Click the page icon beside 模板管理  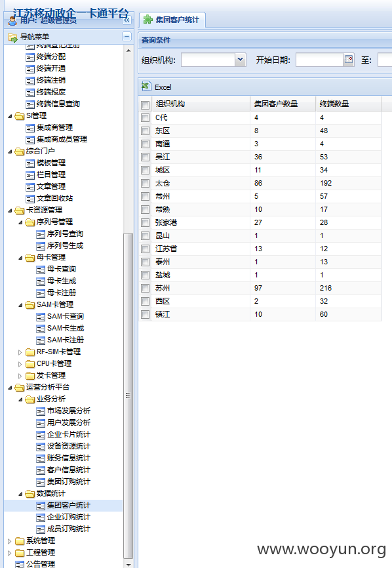point(30,163)
